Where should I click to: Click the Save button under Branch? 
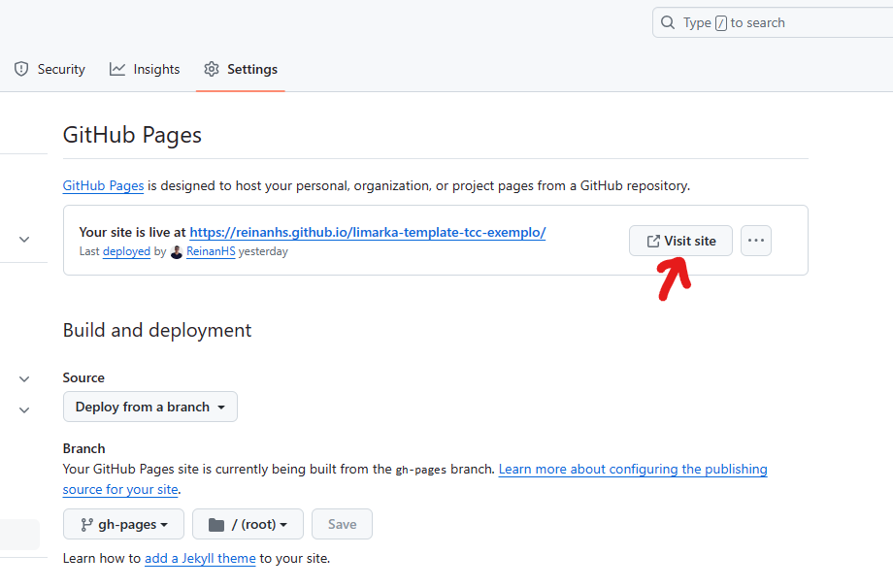pos(342,524)
